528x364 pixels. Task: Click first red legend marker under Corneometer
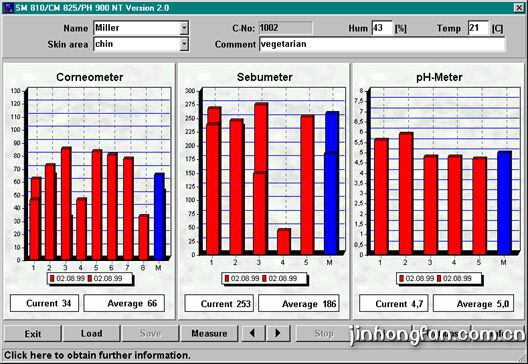pyautogui.click(x=52, y=279)
